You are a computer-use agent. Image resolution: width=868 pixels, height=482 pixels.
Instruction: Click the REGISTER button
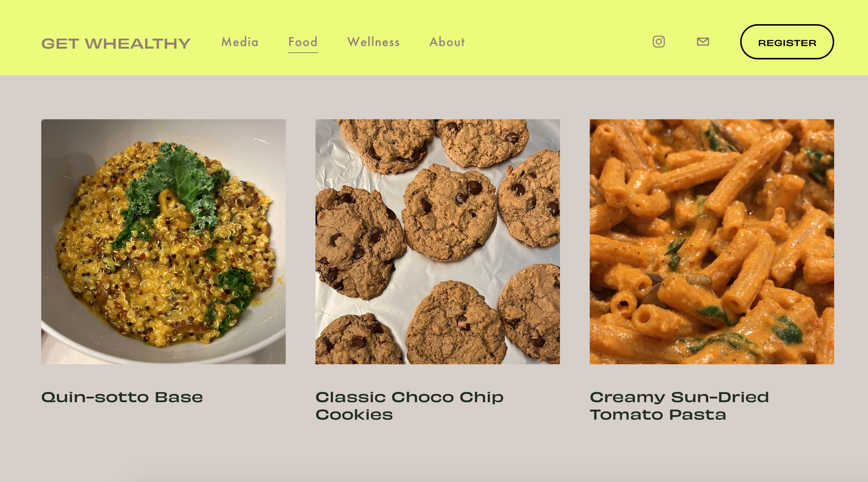point(787,42)
